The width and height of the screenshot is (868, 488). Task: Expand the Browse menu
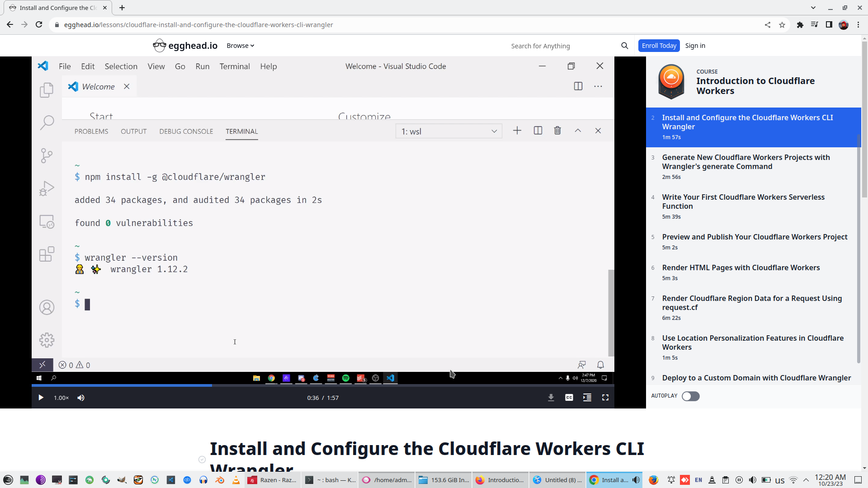pyautogui.click(x=240, y=46)
